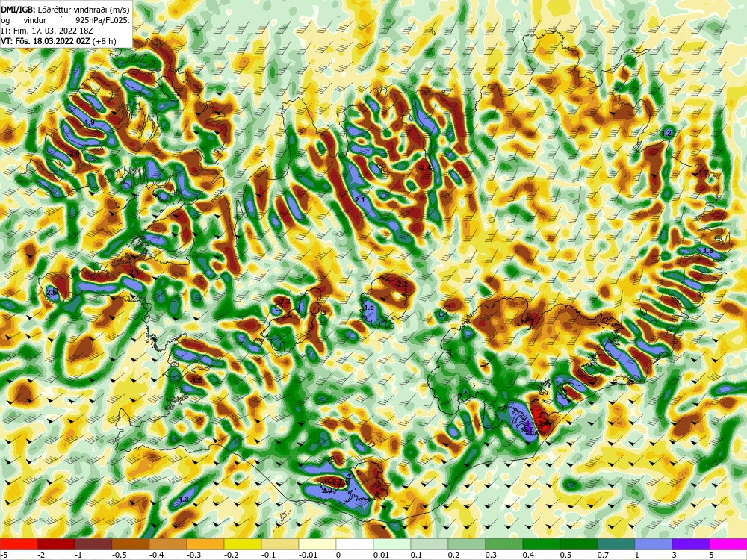Click the legend label "-2"
Screen dimensions: 747x560
41,555
